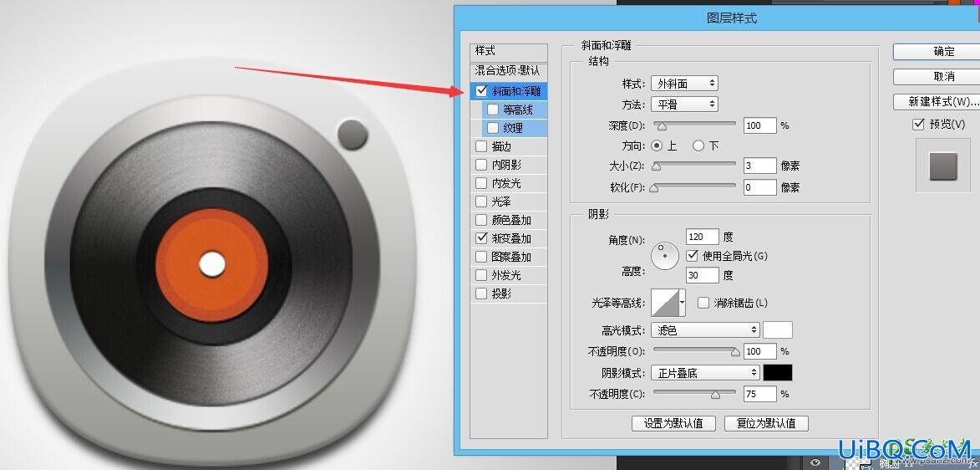Enable the 颜色叠加 checkbox
980x470 pixels.
click(481, 220)
